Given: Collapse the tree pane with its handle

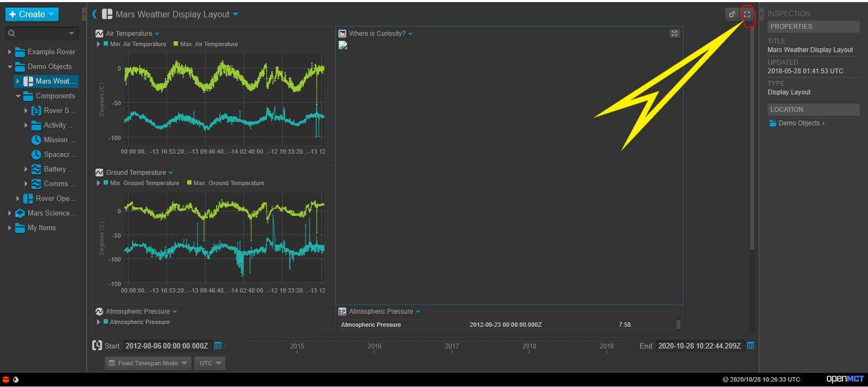Looking at the screenshot, I should [84, 14].
